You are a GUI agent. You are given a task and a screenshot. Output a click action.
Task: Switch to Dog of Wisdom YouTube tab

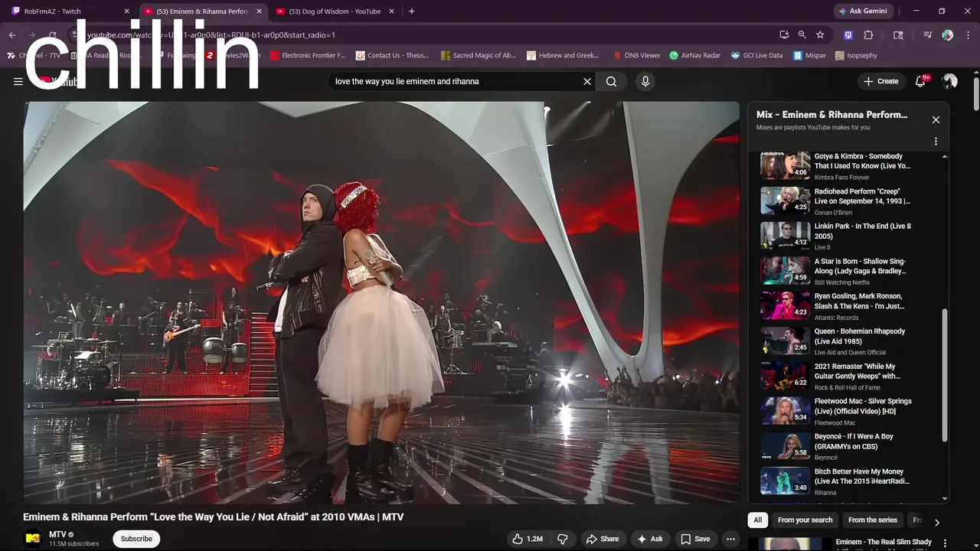tap(335, 11)
